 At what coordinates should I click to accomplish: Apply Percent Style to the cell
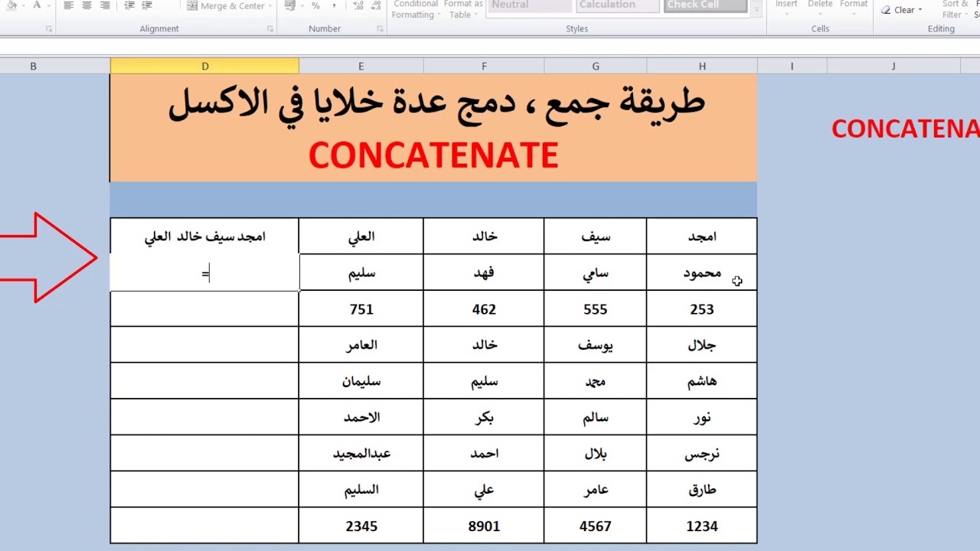click(x=315, y=5)
